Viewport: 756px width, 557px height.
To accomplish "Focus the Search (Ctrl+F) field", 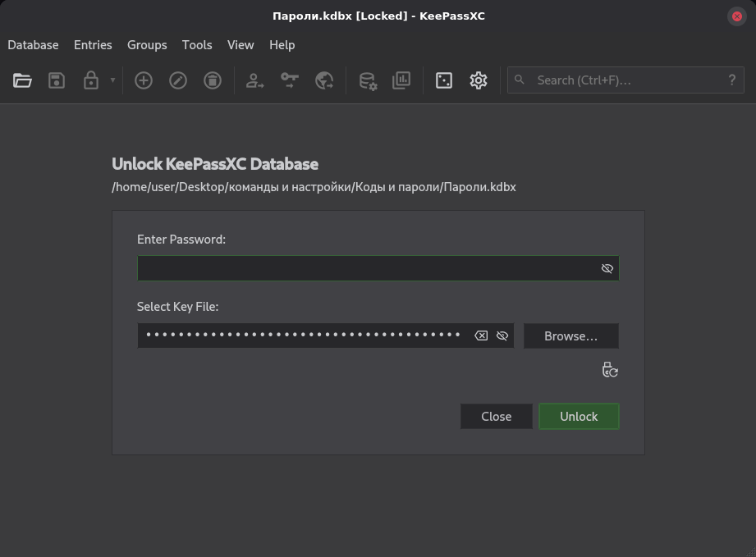I will 625,80.
